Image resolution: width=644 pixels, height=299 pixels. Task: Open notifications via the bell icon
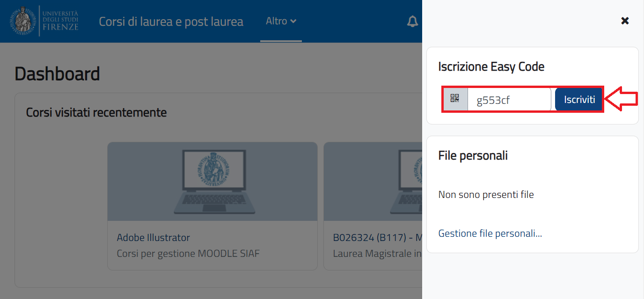412,21
